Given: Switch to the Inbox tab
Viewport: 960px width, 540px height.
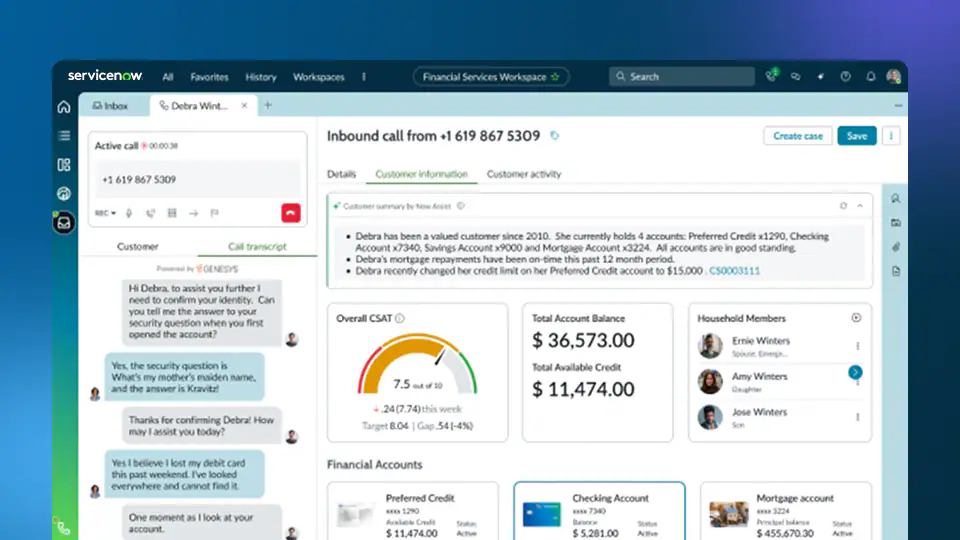Looking at the screenshot, I should click(x=110, y=106).
